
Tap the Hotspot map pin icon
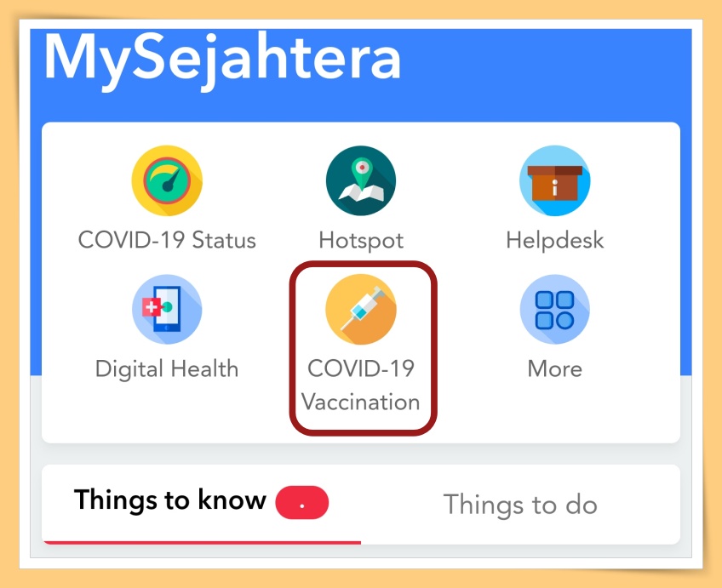pyautogui.click(x=361, y=180)
